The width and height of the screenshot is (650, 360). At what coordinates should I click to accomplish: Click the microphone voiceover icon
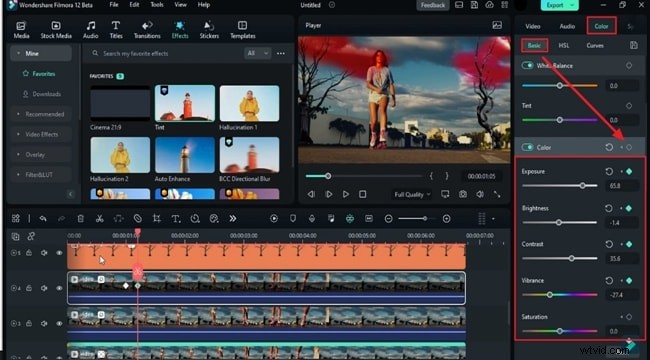point(312,218)
